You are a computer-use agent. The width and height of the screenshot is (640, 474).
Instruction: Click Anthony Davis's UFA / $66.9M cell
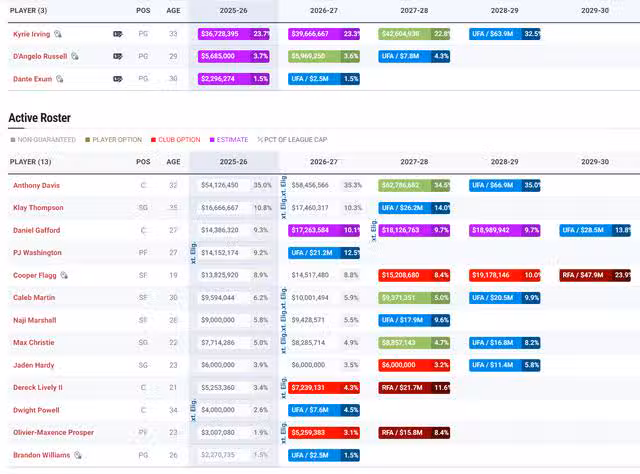coord(504,185)
